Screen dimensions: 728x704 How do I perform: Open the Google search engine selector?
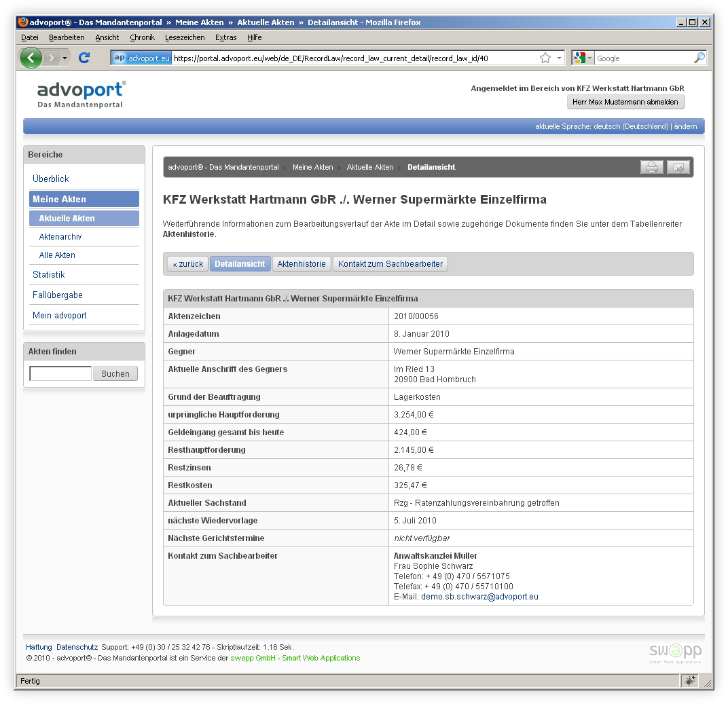tap(583, 58)
